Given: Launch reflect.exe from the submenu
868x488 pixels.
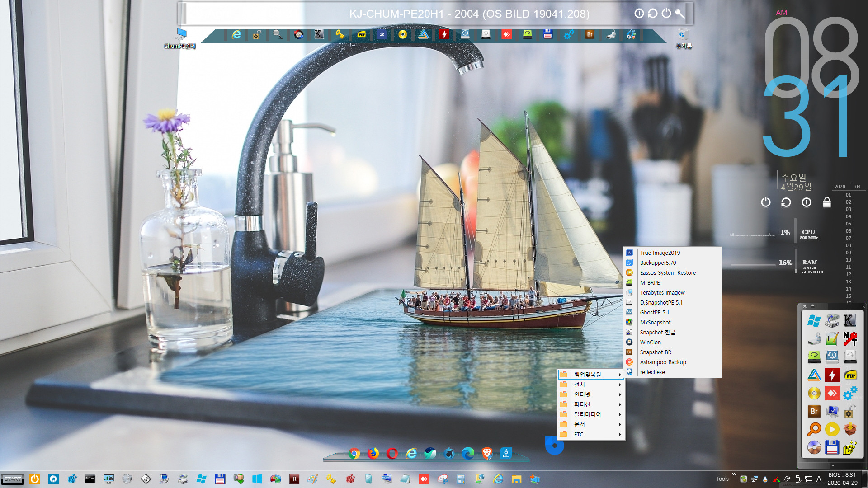Looking at the screenshot, I should (672, 372).
